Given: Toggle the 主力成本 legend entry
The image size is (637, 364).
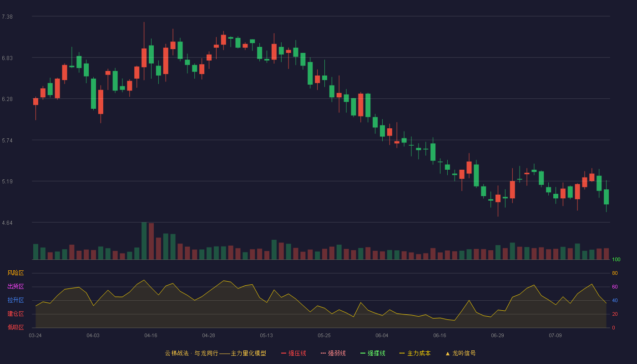Looking at the screenshot, I should click(x=415, y=353).
